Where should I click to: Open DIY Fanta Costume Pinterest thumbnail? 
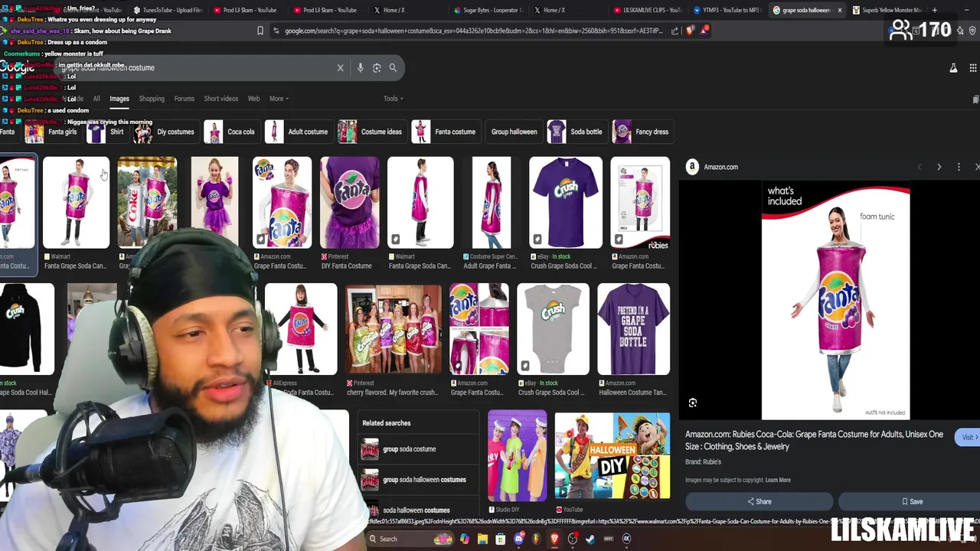pos(349,203)
